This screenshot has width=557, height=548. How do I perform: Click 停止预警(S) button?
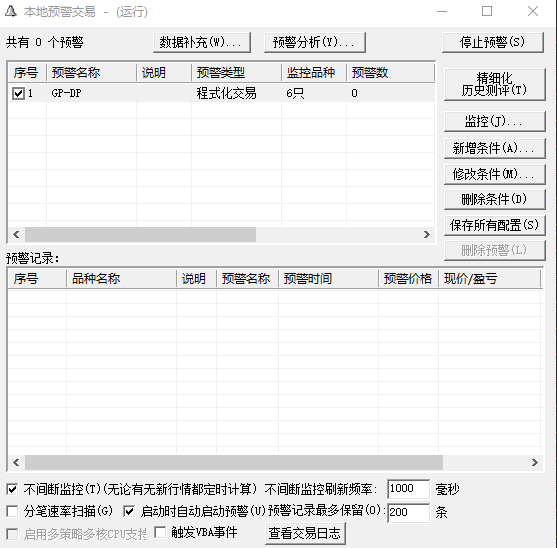click(493, 42)
